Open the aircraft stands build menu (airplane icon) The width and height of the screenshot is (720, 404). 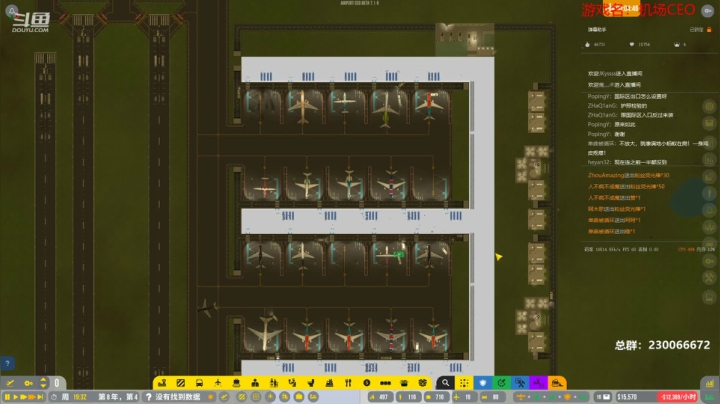tap(218, 383)
